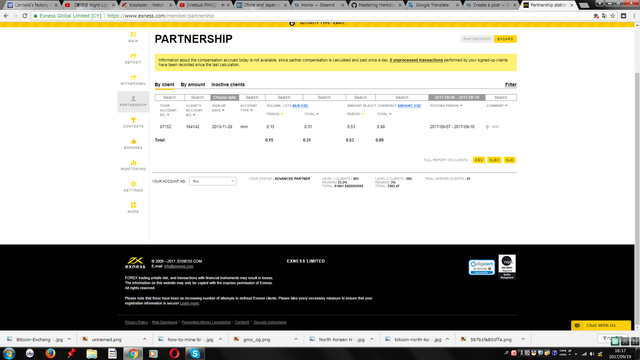Image resolution: width=640 pixels, height=360 pixels.
Task: Open Risk Disclosure footer link
Action: tap(164, 322)
